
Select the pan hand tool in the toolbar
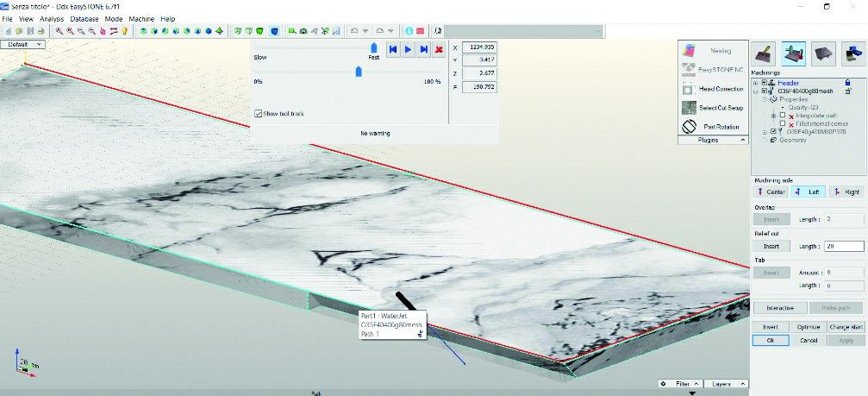coord(103,31)
